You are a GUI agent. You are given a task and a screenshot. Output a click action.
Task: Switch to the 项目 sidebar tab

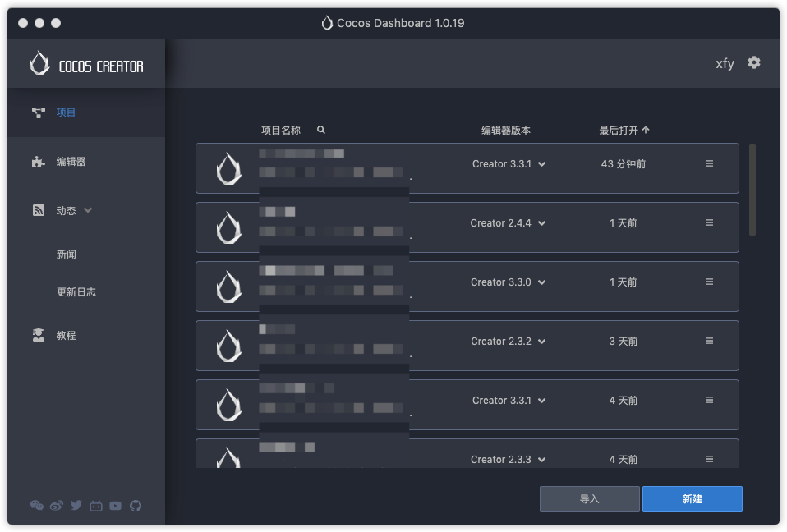[86, 112]
